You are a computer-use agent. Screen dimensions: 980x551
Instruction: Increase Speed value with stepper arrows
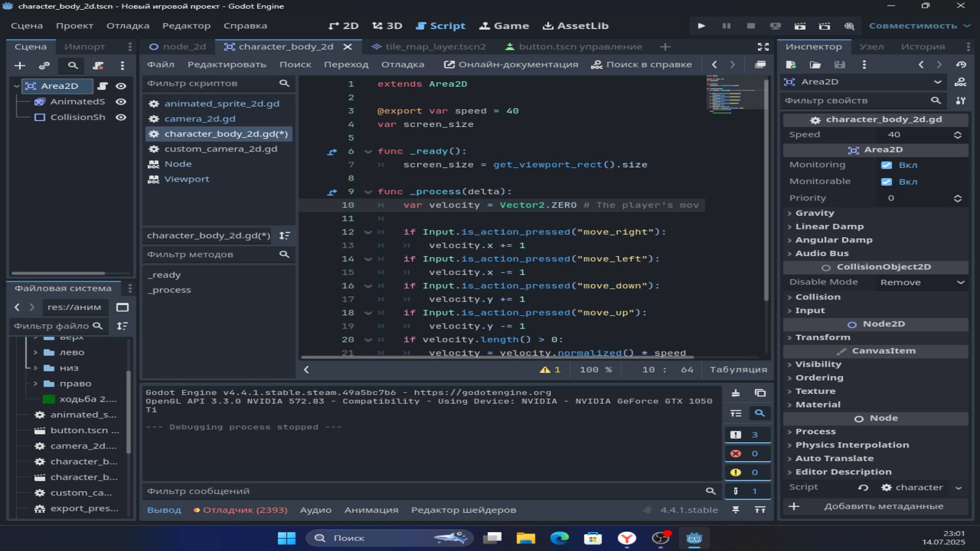click(958, 132)
